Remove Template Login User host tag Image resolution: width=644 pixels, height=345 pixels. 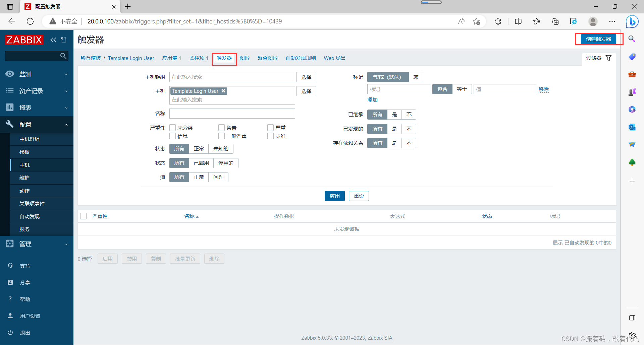pyautogui.click(x=223, y=91)
